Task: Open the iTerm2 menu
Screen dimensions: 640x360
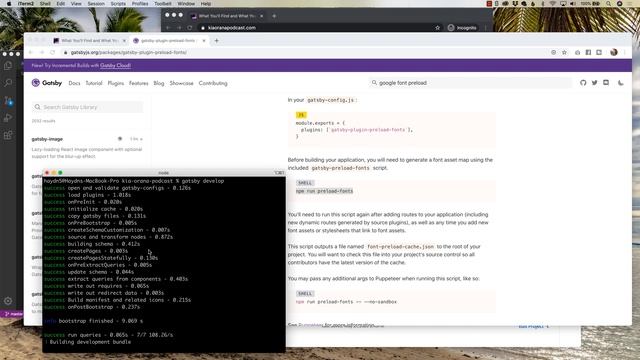Action: pyautogui.click(x=25, y=4)
